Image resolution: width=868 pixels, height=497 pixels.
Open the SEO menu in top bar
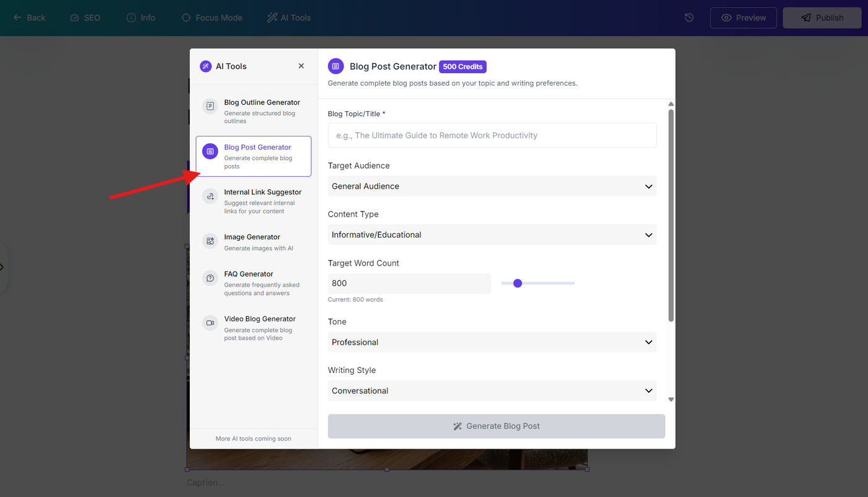85,17
